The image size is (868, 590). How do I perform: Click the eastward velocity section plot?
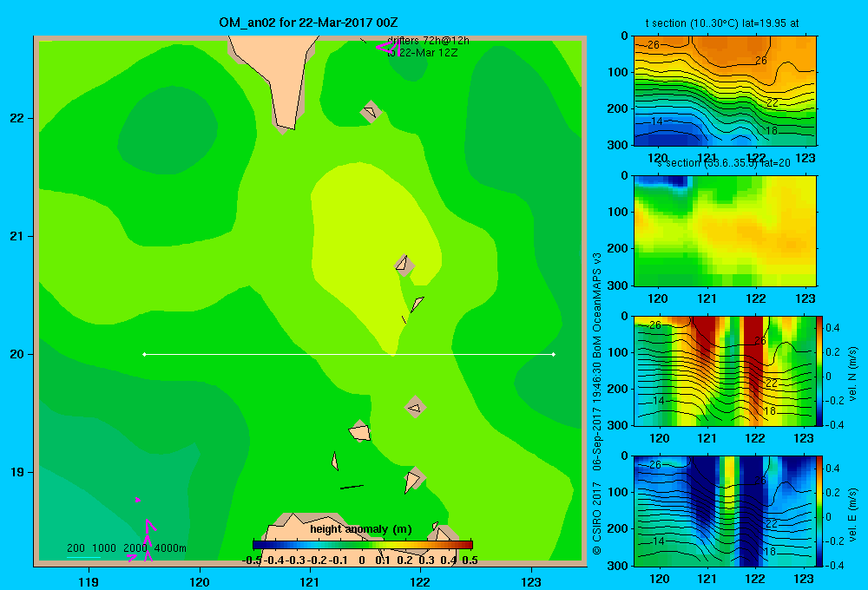725,511
